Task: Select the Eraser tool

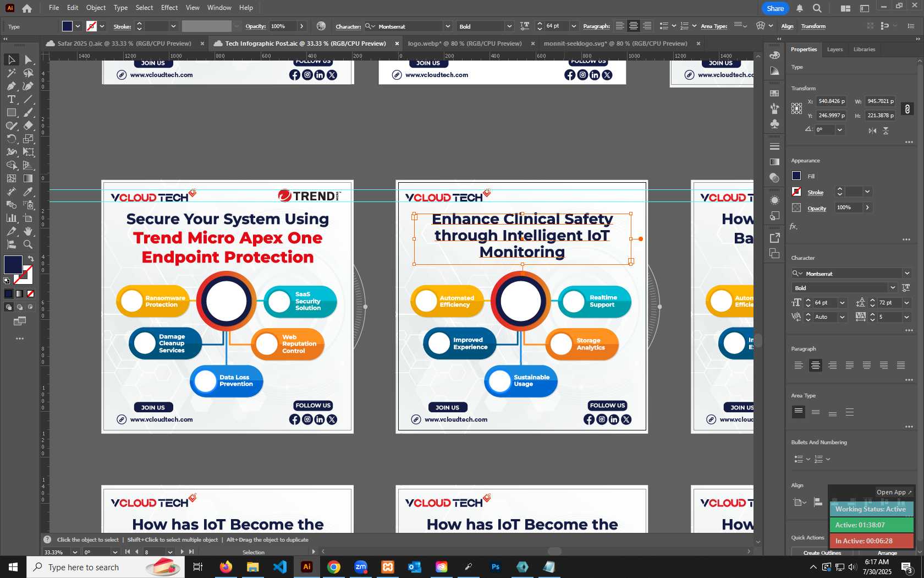Action: [x=29, y=126]
